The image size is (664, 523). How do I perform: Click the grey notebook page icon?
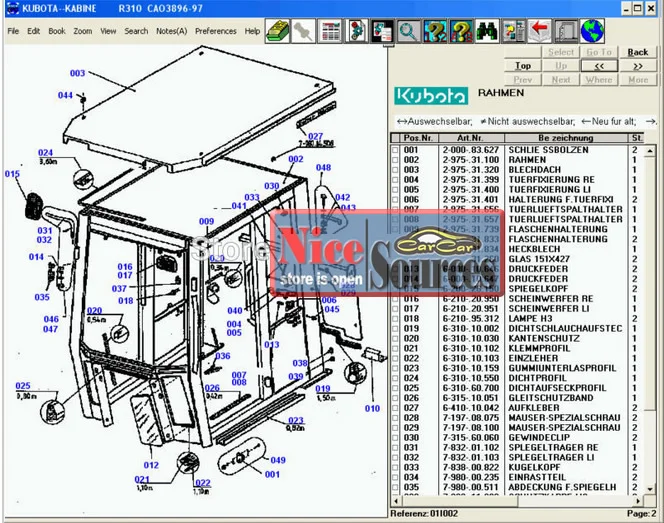click(x=566, y=31)
